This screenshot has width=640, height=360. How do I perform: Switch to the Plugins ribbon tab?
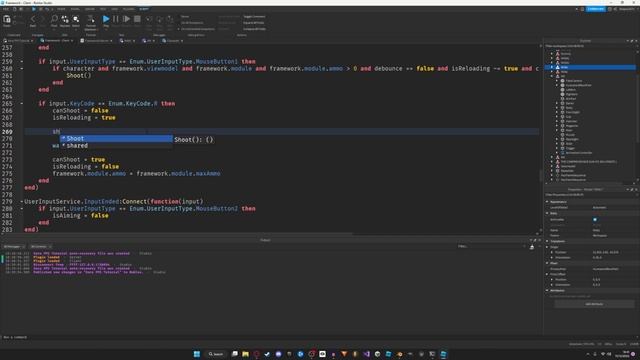pos(129,9)
